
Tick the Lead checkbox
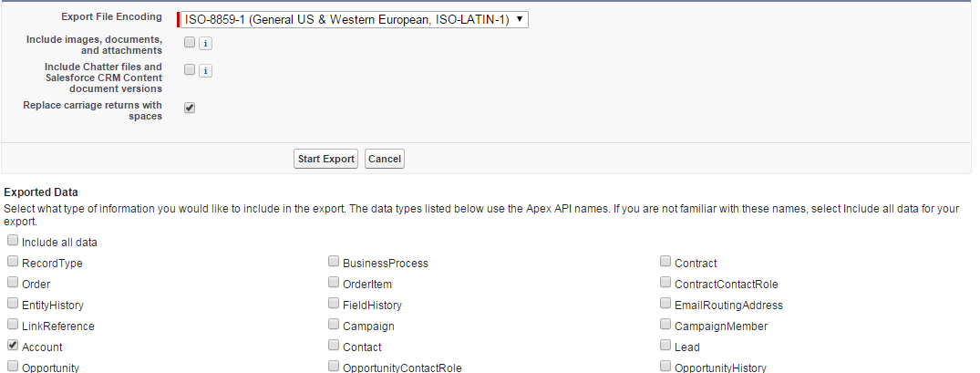pyautogui.click(x=665, y=347)
